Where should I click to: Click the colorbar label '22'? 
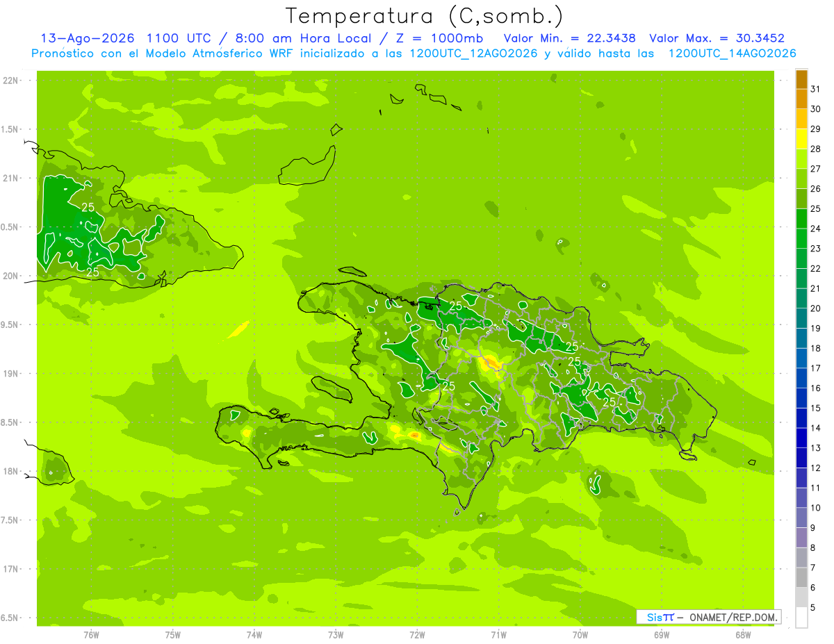(x=816, y=268)
